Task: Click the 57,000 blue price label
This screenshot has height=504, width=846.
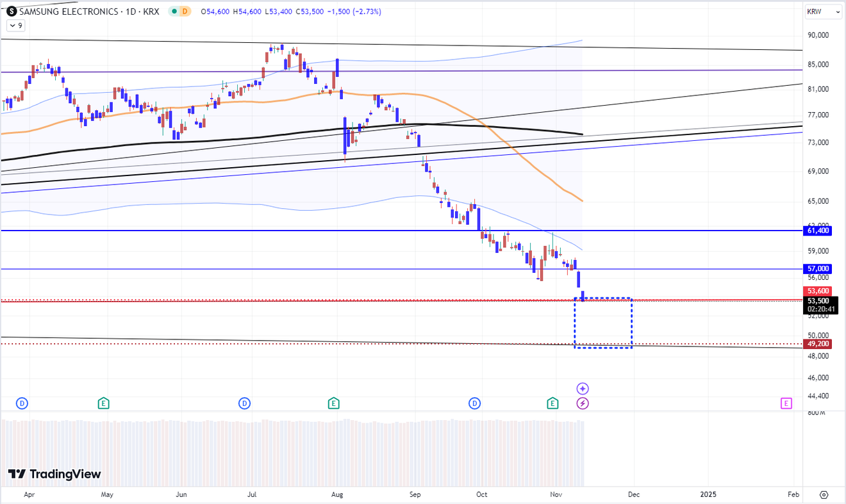Action: (x=818, y=269)
